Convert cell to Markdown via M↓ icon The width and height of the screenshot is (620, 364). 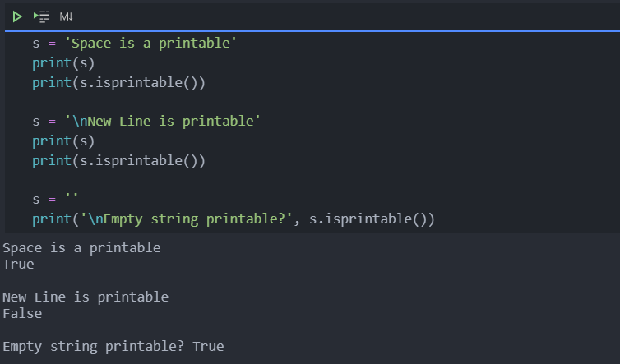click(67, 16)
